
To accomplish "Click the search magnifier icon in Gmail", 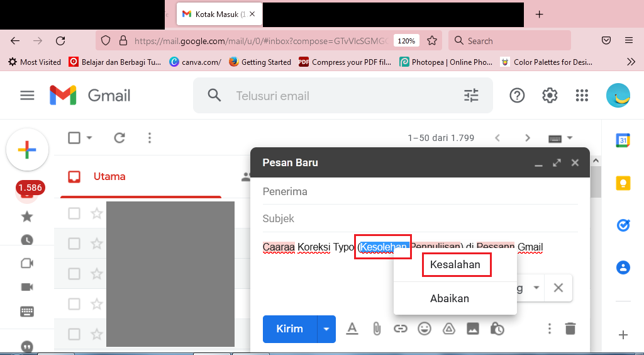I will click(214, 95).
